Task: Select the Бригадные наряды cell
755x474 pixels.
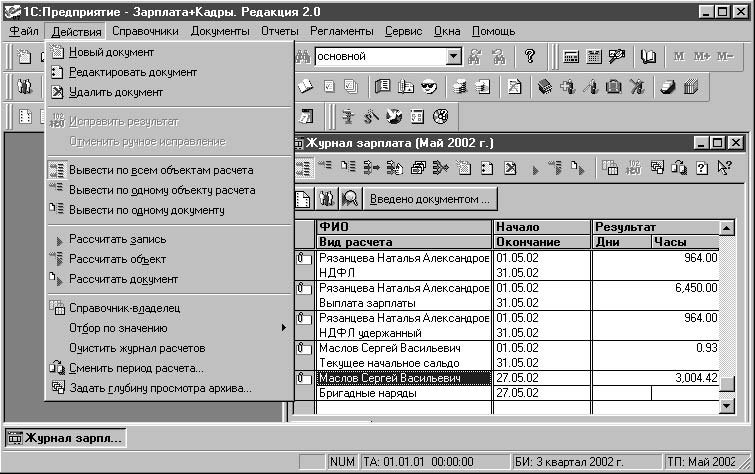Action: point(404,393)
